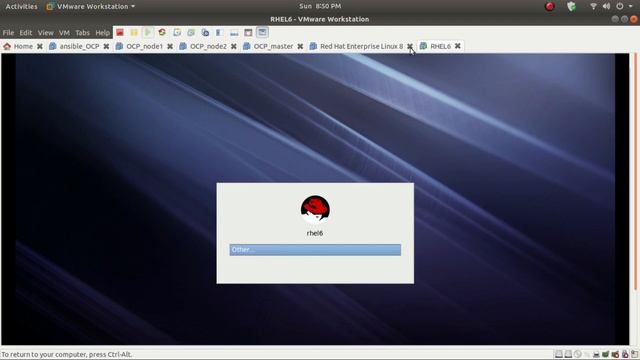Image resolution: width=640 pixels, height=360 pixels.
Task: Choose the Other... login entry
Action: 315,250
